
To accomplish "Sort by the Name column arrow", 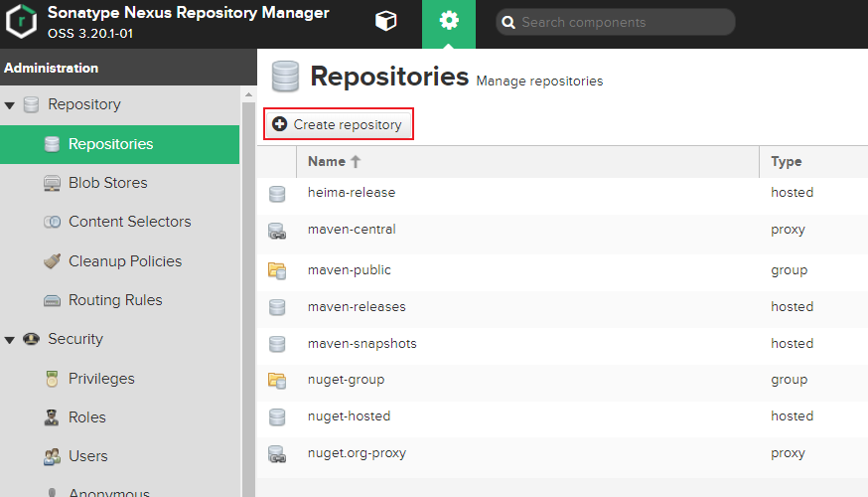I will point(356,161).
